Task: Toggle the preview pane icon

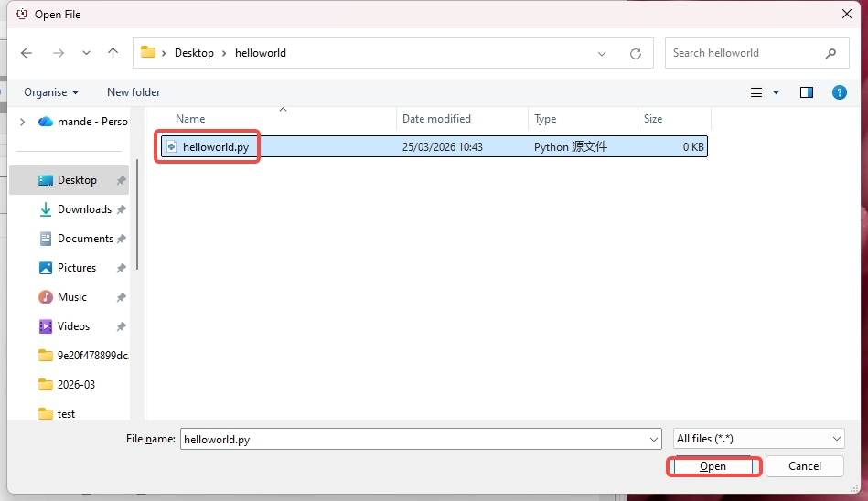Action: coord(806,92)
